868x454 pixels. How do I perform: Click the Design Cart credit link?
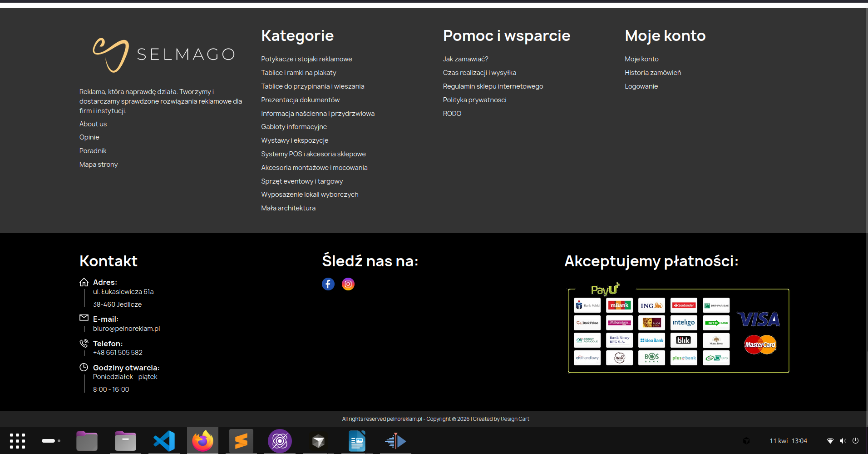pos(515,419)
